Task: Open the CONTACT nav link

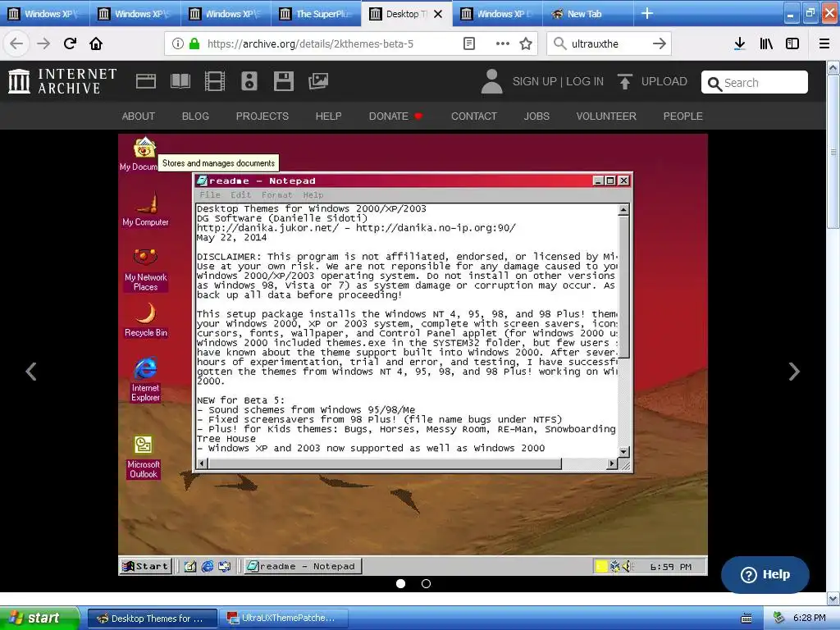Action: pyautogui.click(x=474, y=116)
